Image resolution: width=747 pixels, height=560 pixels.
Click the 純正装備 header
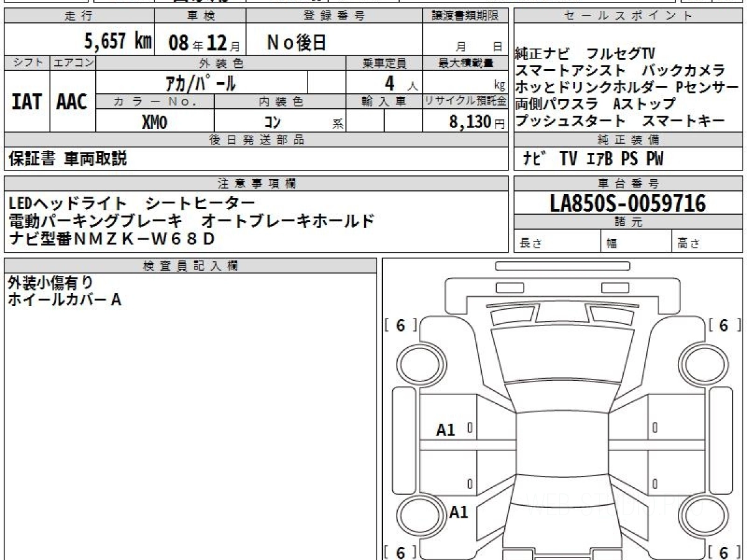[x=629, y=140]
